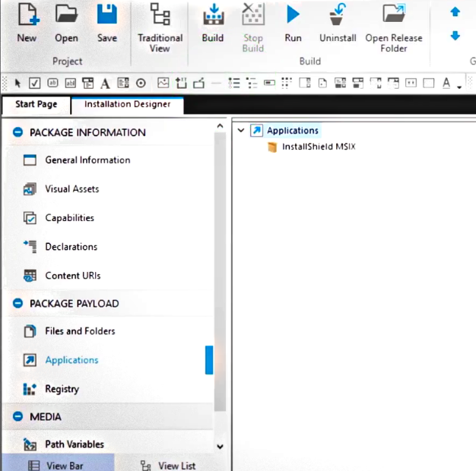
Task: Pick the picture/bitmap control tool
Action: pyautogui.click(x=163, y=83)
